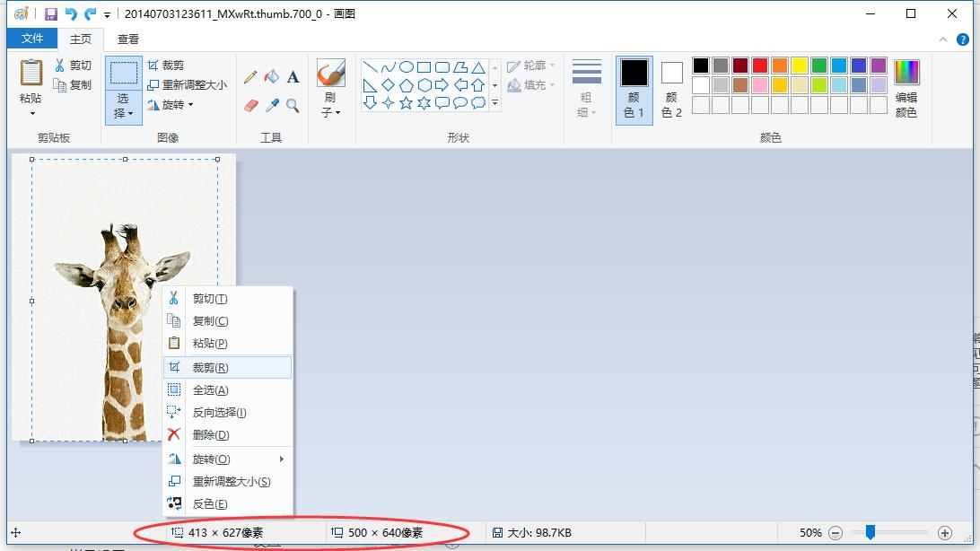Expand the shapes gallery more arrow
980x551 pixels.
495,103
